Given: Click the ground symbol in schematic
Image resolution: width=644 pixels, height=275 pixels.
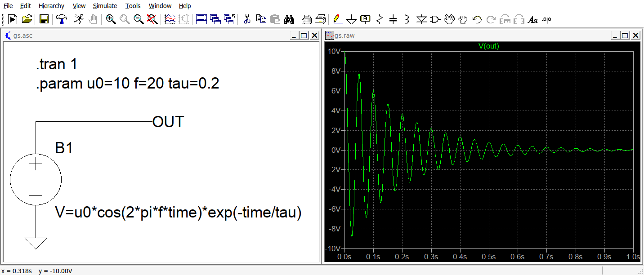Looking at the screenshot, I should click(x=36, y=243).
